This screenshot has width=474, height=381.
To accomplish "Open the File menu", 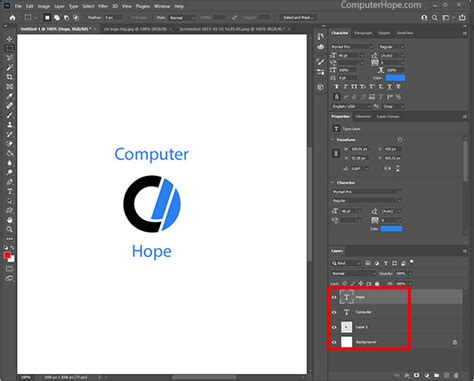I will point(18,6).
